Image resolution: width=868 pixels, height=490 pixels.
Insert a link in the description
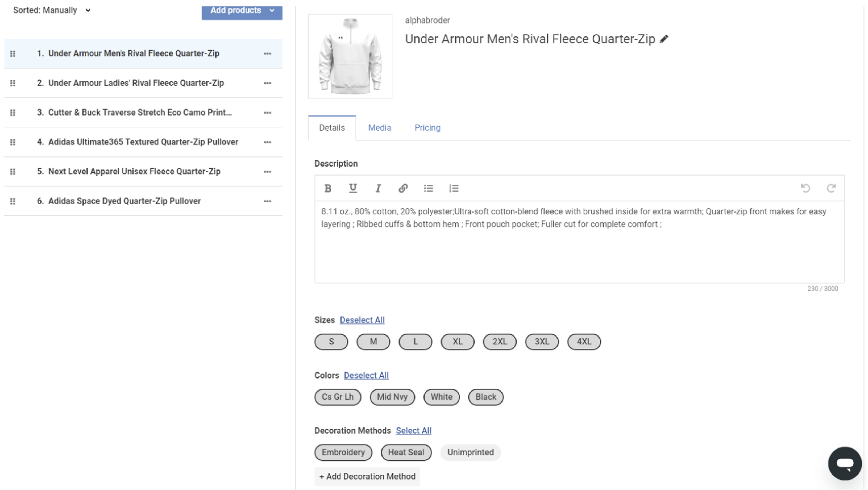(403, 188)
